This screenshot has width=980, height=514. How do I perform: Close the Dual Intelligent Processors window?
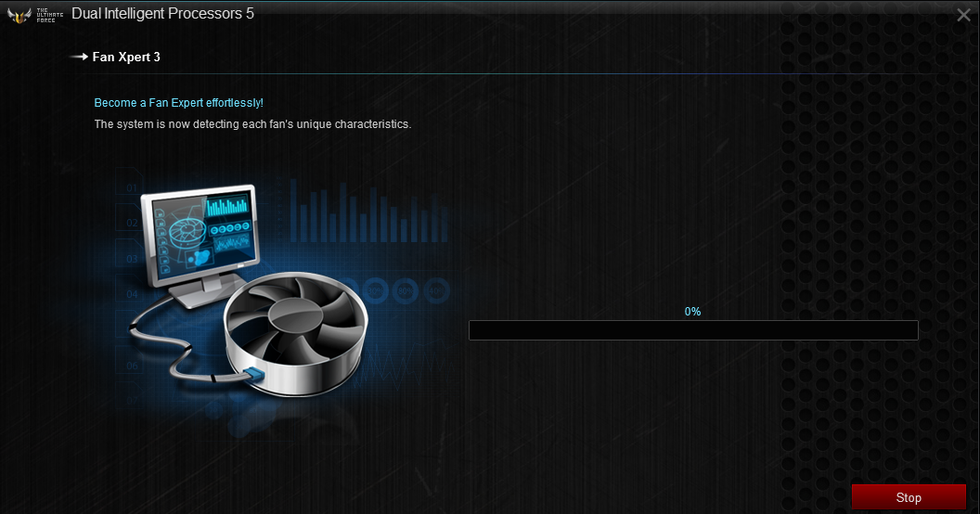963,15
